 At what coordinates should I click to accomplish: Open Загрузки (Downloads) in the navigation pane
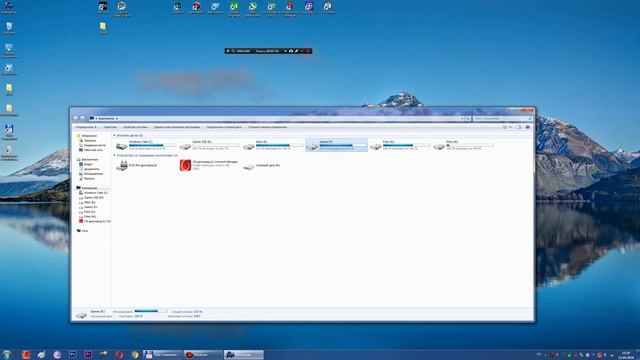90,140
